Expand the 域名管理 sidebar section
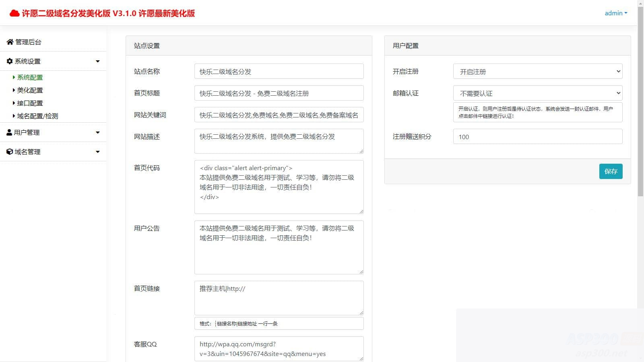 pos(97,152)
